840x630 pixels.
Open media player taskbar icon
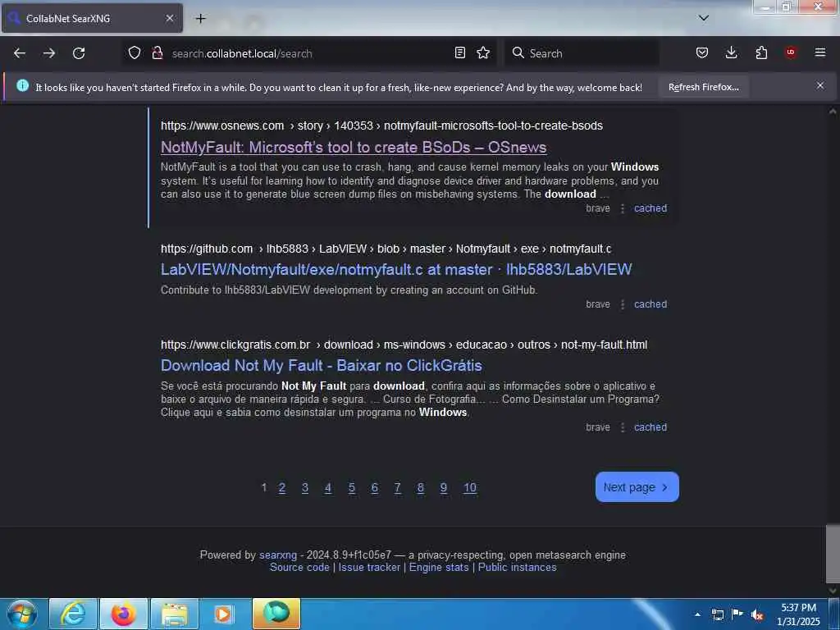225,614
